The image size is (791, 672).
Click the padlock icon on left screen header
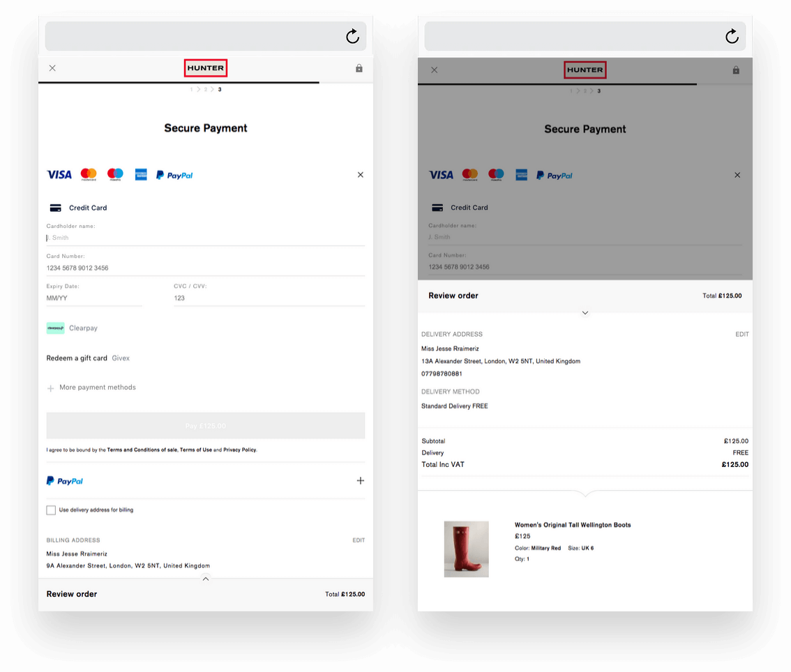(359, 68)
